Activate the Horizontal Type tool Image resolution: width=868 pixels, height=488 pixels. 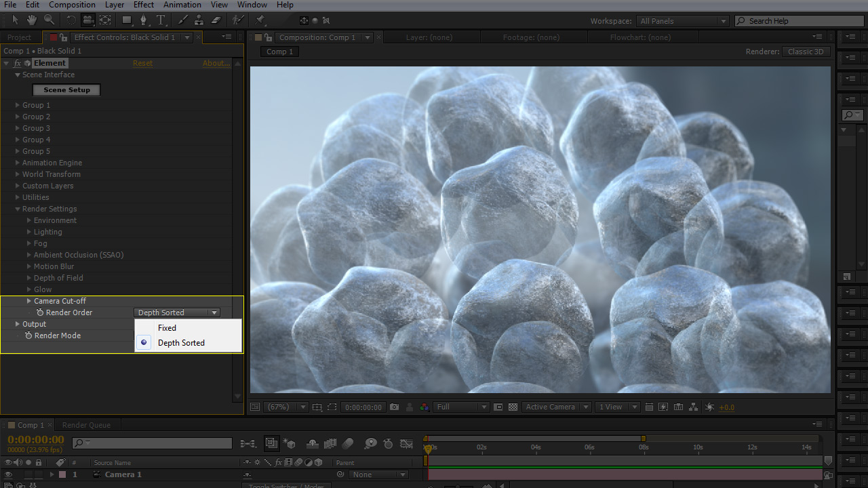pos(161,20)
